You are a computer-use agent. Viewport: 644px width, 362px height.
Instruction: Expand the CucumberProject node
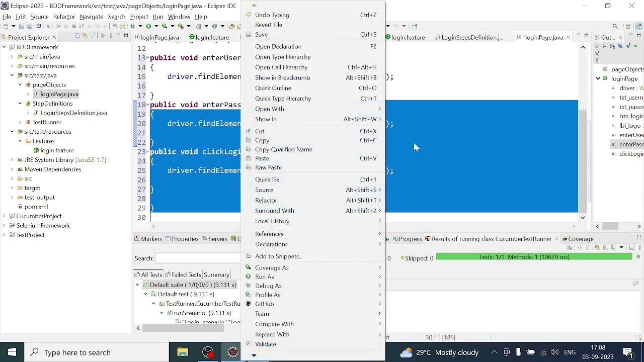pyautogui.click(x=4, y=216)
